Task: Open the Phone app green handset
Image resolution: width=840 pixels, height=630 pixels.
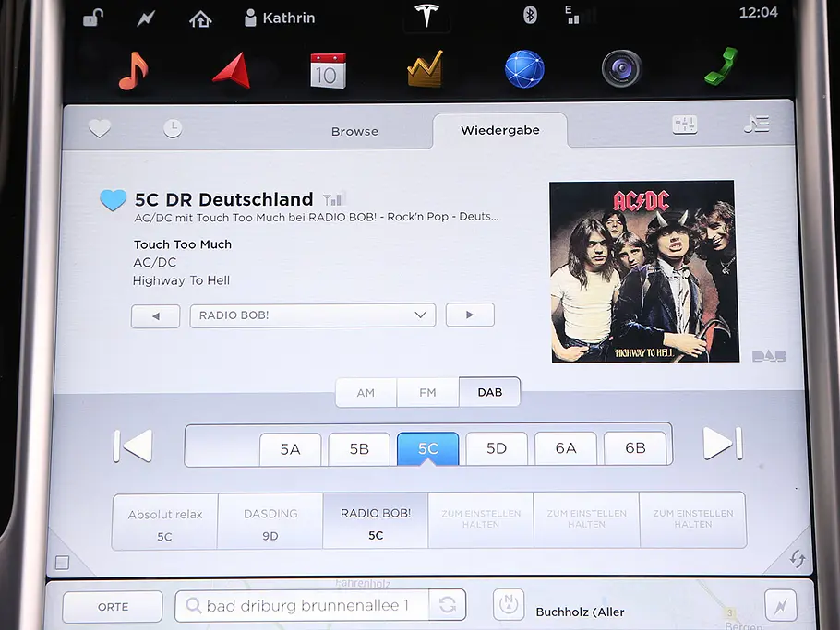Action: point(721,66)
